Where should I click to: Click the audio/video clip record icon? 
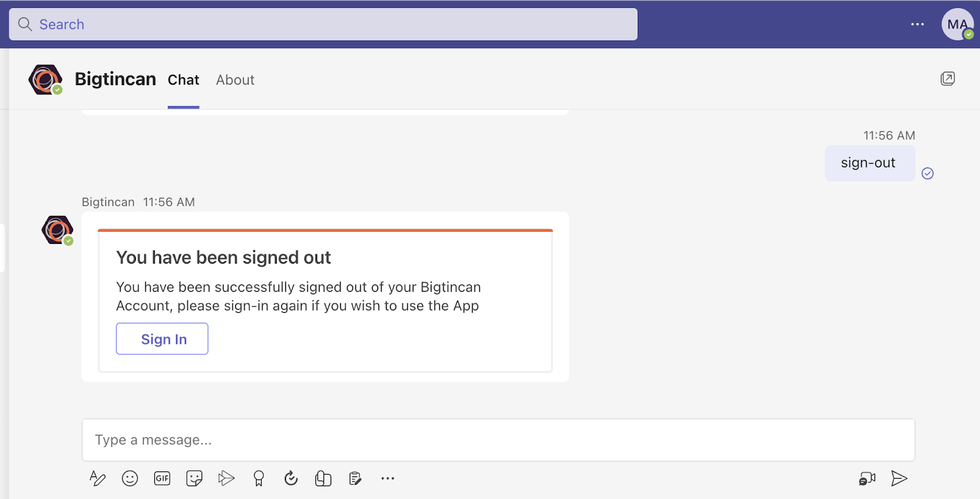(867, 478)
